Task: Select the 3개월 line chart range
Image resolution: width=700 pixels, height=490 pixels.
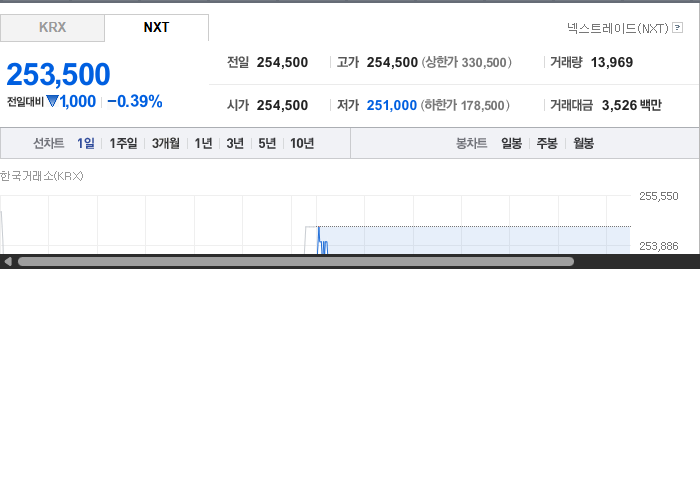Action: [x=166, y=143]
